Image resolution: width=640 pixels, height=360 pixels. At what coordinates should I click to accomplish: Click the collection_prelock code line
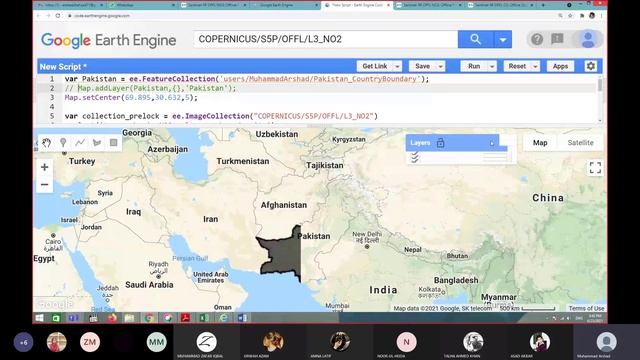[x=221, y=116]
